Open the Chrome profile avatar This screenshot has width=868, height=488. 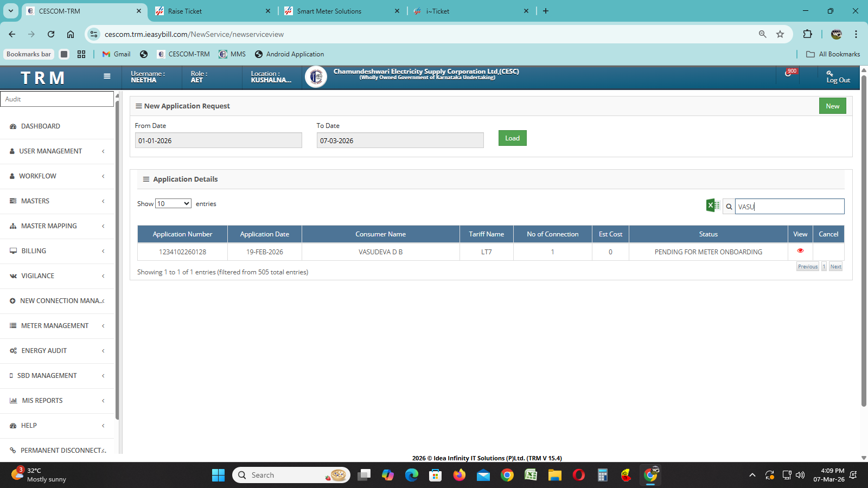tap(837, 34)
